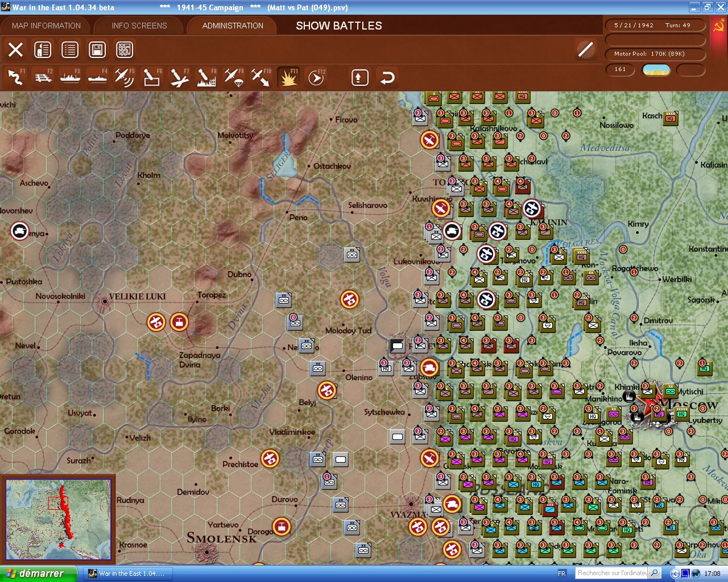Select the F3 naval transport ship icon
This screenshot has height=582, width=728.
pyautogui.click(x=71, y=77)
